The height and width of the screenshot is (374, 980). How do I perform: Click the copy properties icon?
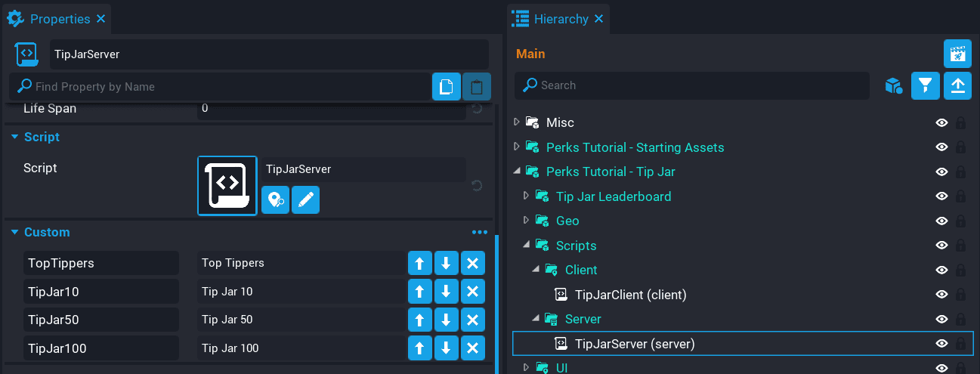[446, 87]
